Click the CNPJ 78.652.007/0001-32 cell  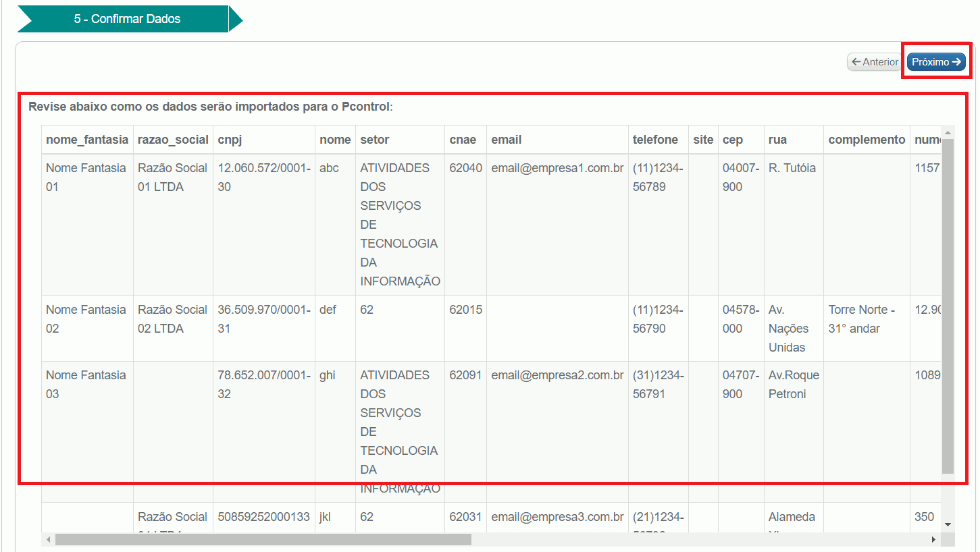(x=264, y=432)
